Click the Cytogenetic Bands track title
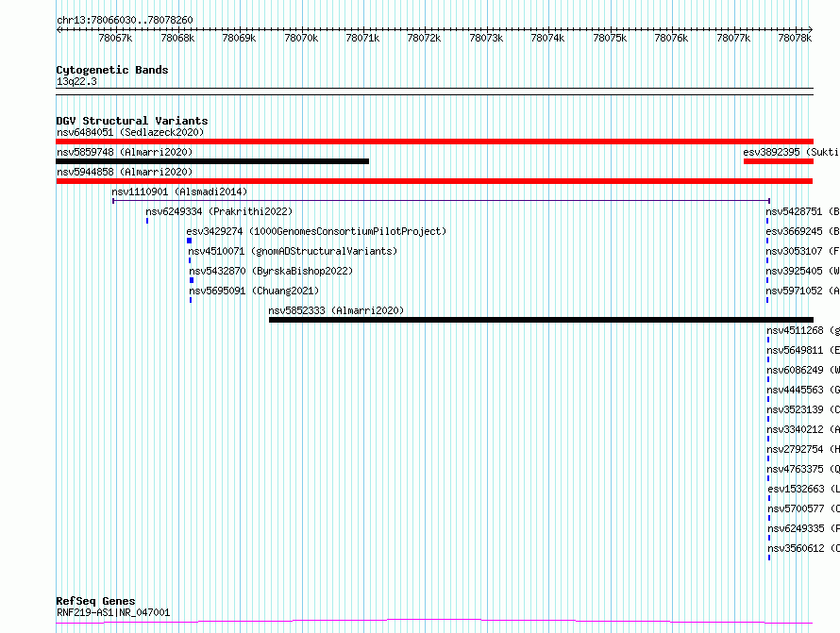The image size is (840, 633). 112,70
